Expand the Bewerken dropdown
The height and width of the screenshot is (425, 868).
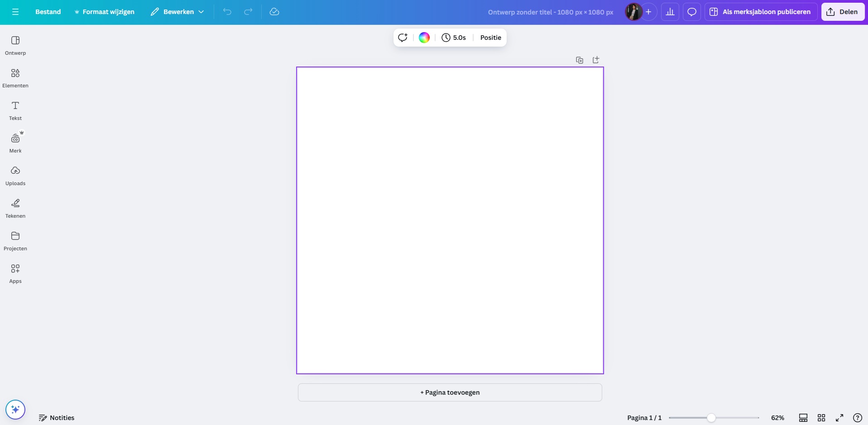coord(177,12)
